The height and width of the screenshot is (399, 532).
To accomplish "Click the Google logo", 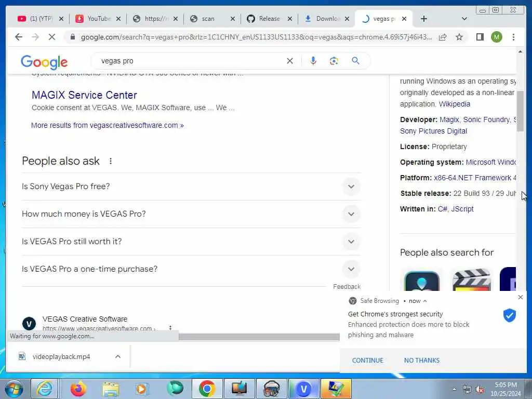I will pos(44,62).
